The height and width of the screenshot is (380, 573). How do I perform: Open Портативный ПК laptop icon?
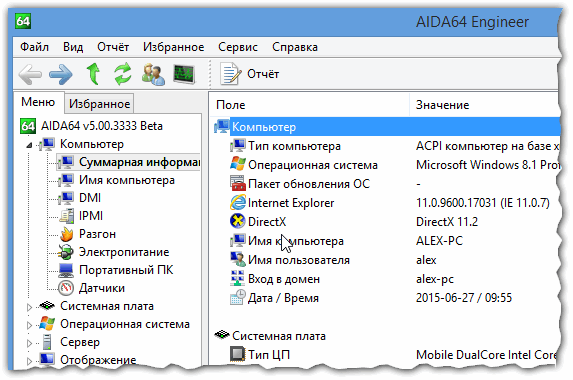(x=66, y=270)
